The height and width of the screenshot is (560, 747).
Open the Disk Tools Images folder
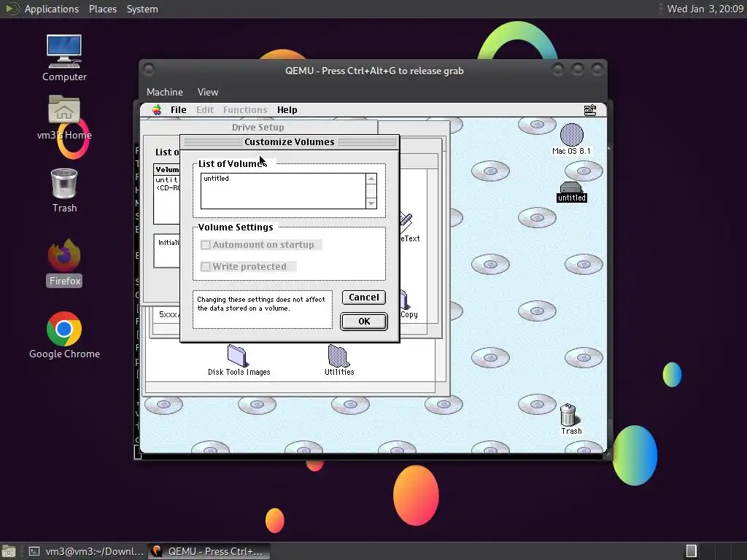pos(237,356)
